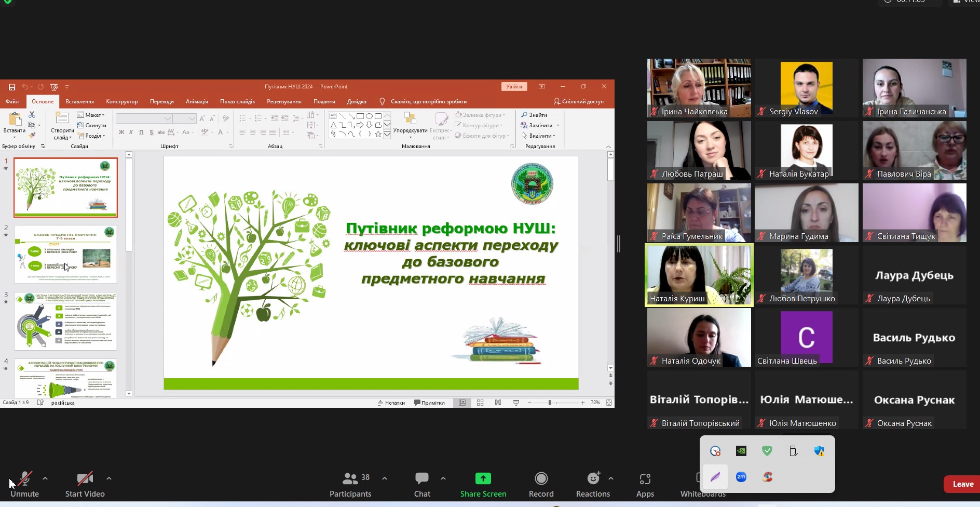Viewport: 980px width, 507px height.
Task: Expand video options arrow beside Start Video
Action: (108, 478)
